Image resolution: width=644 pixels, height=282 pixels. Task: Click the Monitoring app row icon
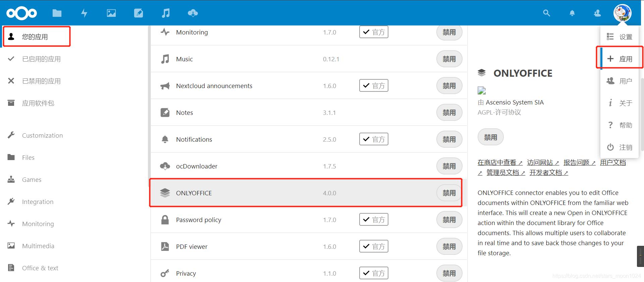click(x=165, y=32)
